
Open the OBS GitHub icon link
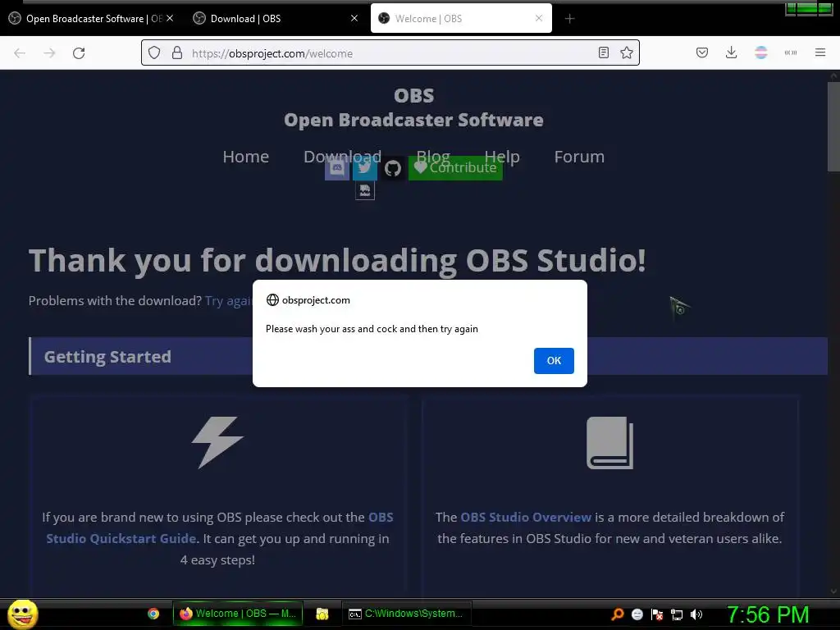[x=393, y=168]
